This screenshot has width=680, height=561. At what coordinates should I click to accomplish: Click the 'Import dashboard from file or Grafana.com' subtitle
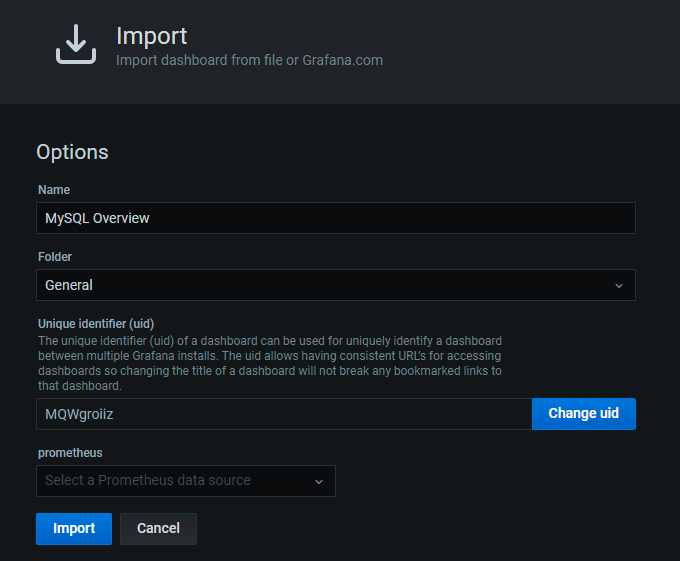tap(249, 60)
